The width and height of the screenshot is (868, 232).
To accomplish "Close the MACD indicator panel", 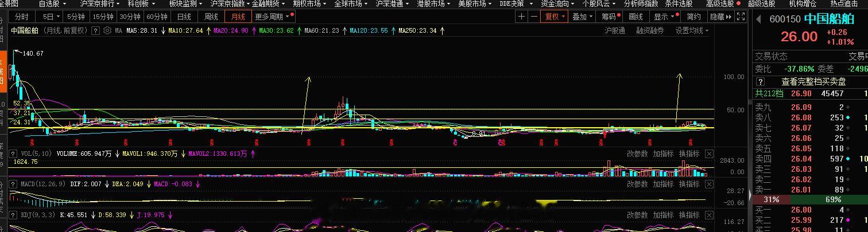I will tap(710, 184).
